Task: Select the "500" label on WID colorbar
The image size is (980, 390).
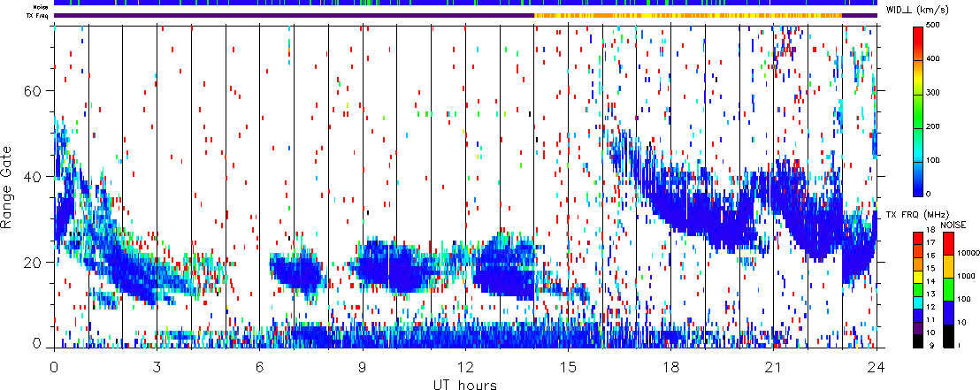Action: coord(934,27)
